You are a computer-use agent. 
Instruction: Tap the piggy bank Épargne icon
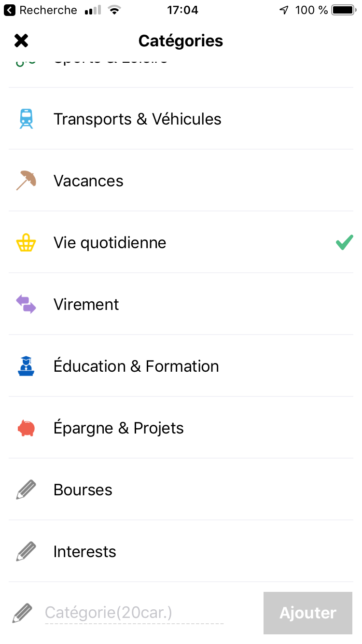[x=26, y=428]
